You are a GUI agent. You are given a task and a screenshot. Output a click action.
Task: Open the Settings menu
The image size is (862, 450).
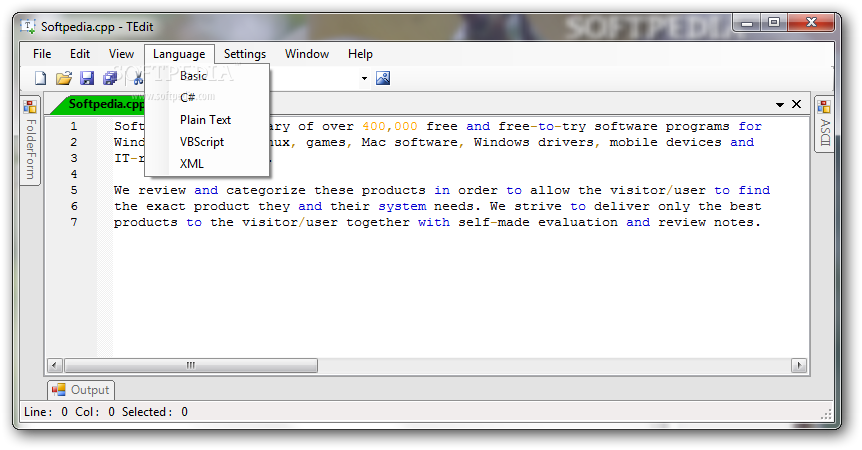tap(245, 54)
